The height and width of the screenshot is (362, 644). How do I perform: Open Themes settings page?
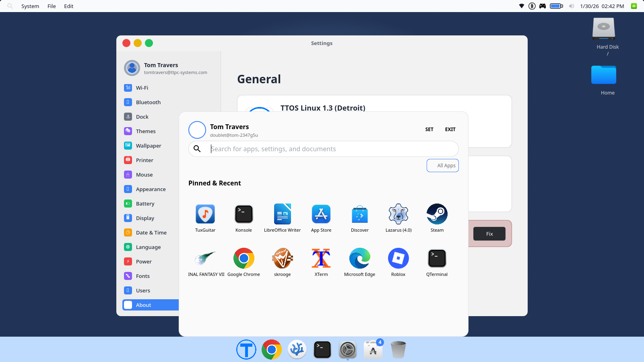151,131
